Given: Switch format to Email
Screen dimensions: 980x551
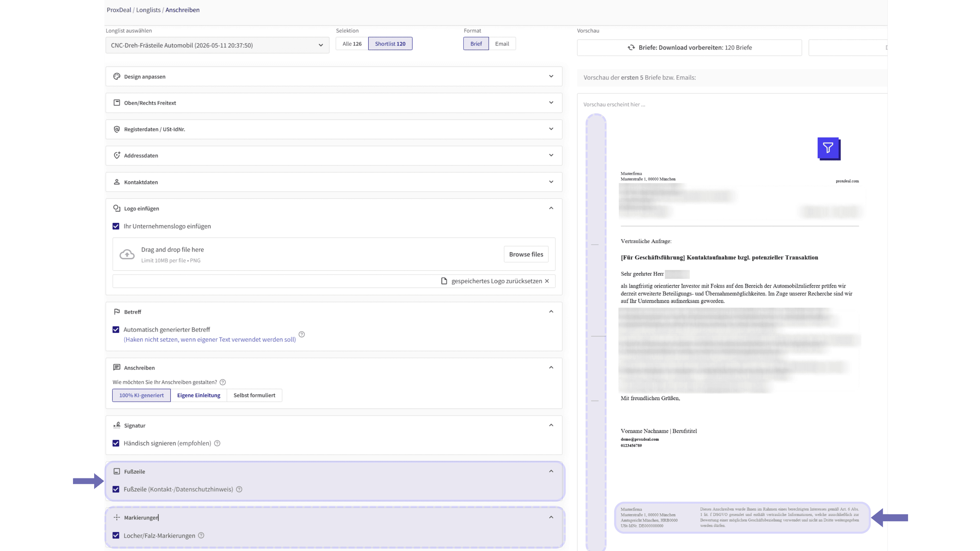Looking at the screenshot, I should [502, 44].
